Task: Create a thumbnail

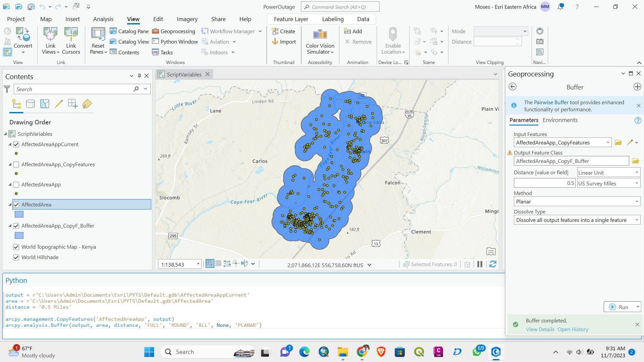Action: click(x=284, y=31)
